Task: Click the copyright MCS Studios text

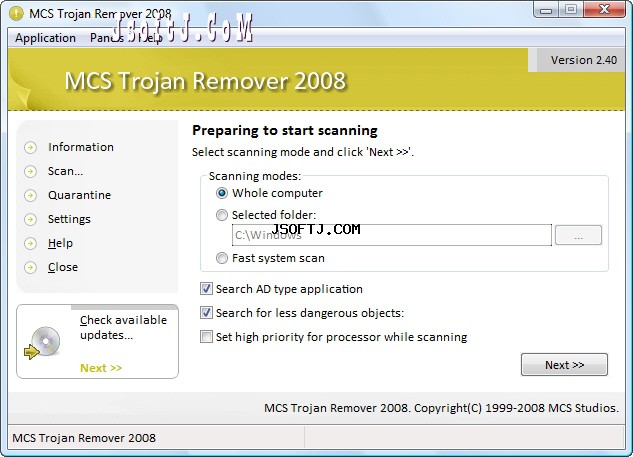Action: pos(441,408)
